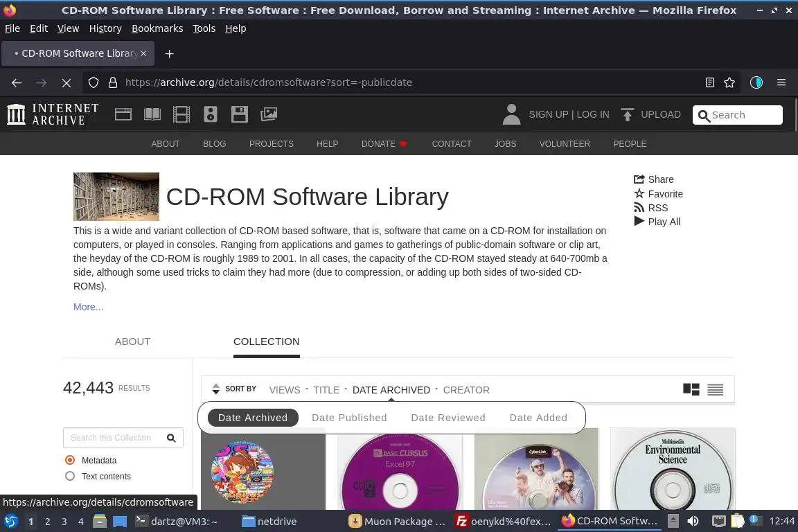Viewport: 798px width, 532px height.
Task: Open the Images picture icon
Action: pos(269,114)
